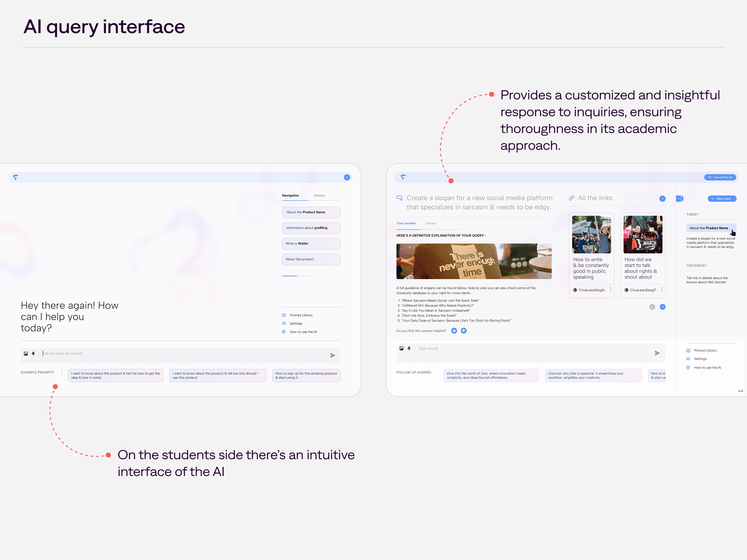747x560 pixels.
Task: Click the next arrow below link cards
Action: [662, 307]
